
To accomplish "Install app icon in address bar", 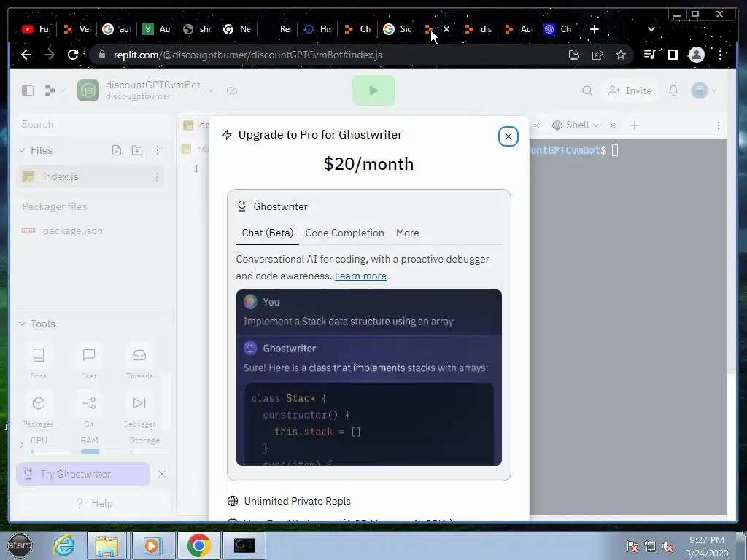I will [x=574, y=55].
